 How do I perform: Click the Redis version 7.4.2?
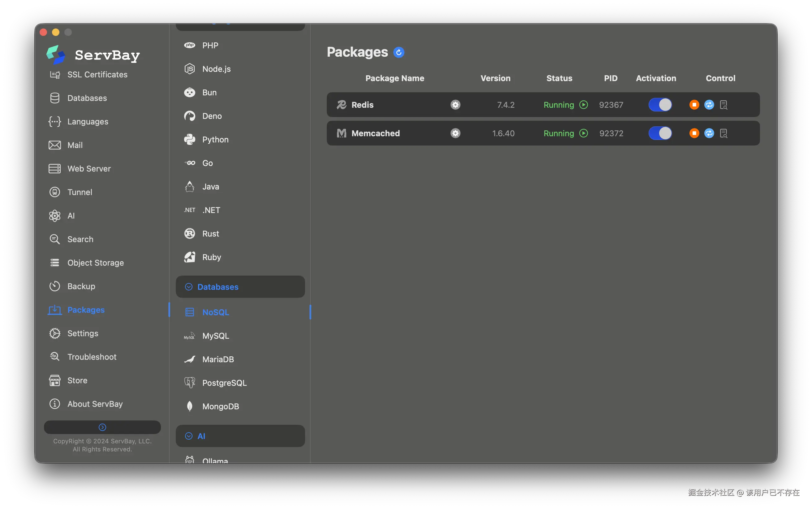[506, 105]
